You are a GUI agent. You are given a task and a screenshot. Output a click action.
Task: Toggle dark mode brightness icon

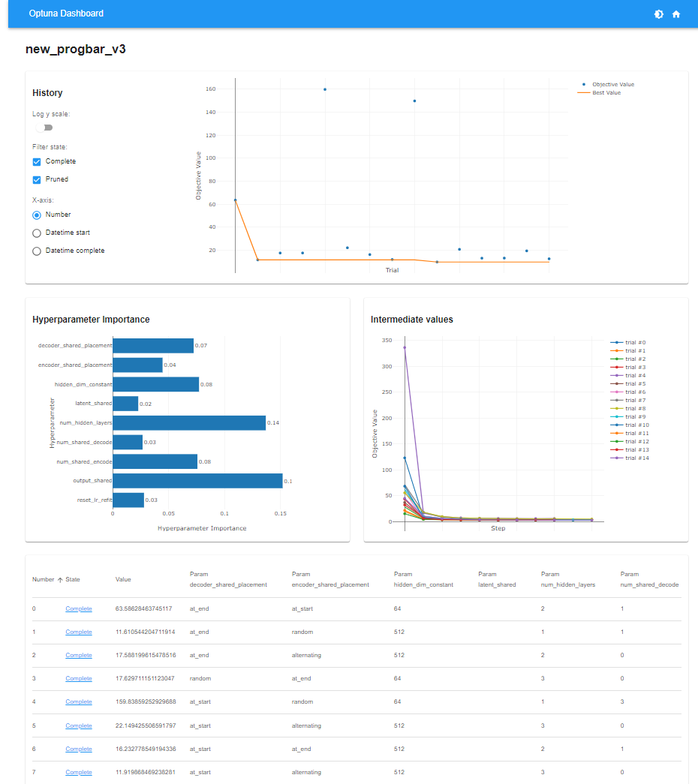(x=658, y=14)
